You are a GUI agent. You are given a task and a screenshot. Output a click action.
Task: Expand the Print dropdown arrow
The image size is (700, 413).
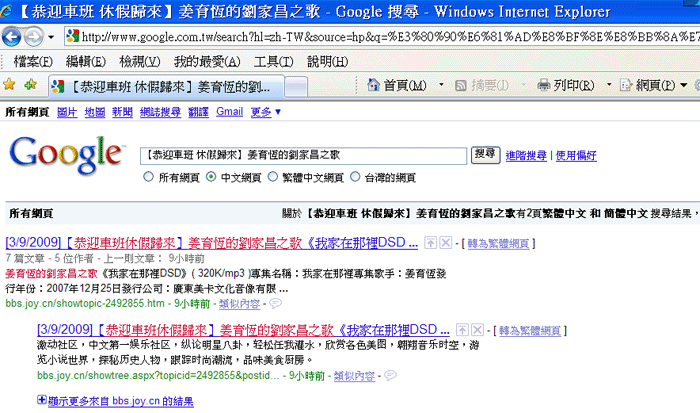608,84
